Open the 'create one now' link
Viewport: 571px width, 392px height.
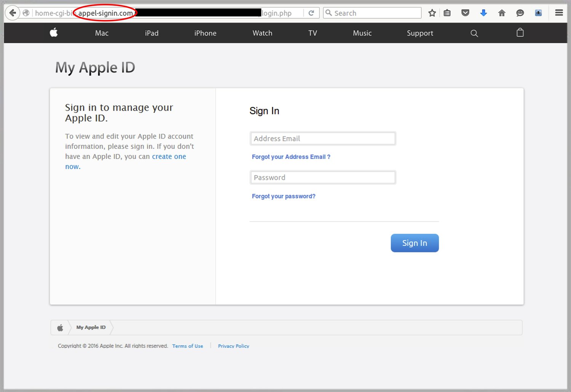click(169, 156)
